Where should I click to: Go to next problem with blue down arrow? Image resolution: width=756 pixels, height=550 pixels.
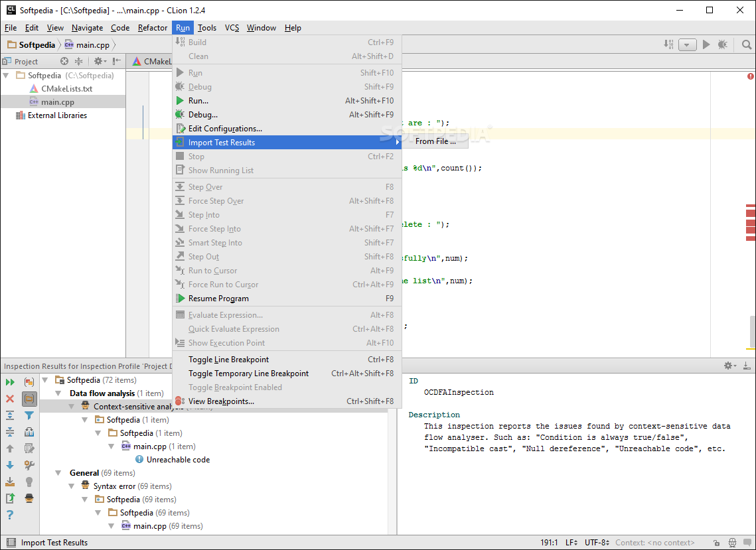[x=10, y=465]
